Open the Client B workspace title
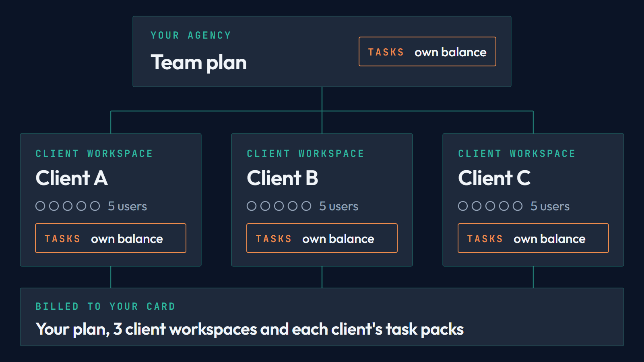The width and height of the screenshot is (644, 362). tap(283, 178)
